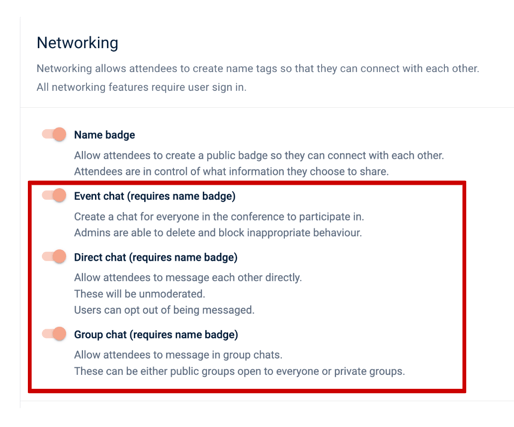Click 'Allow attendees to message each other directly'
The height and width of the screenshot is (427, 514).
tap(188, 278)
